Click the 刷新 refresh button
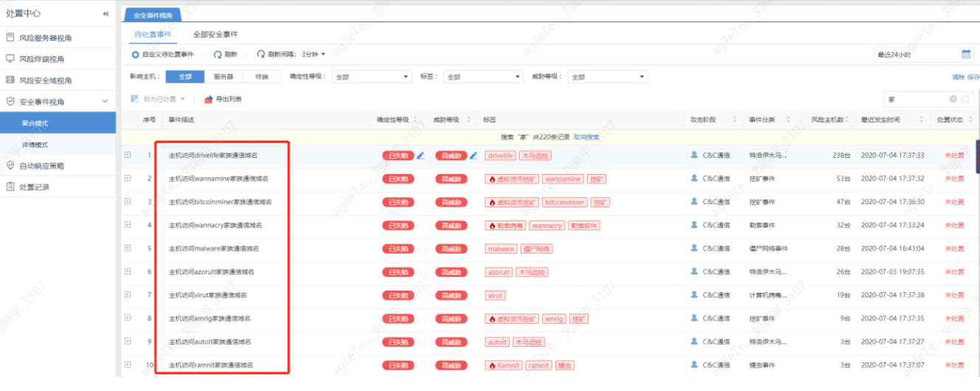Image resolution: width=980 pixels, height=391 pixels. [x=225, y=55]
